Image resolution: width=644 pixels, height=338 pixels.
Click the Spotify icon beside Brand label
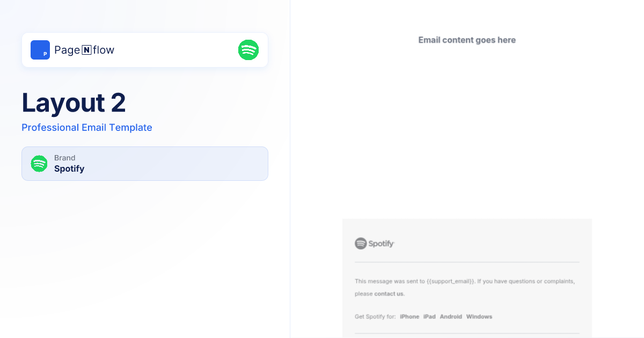point(39,164)
